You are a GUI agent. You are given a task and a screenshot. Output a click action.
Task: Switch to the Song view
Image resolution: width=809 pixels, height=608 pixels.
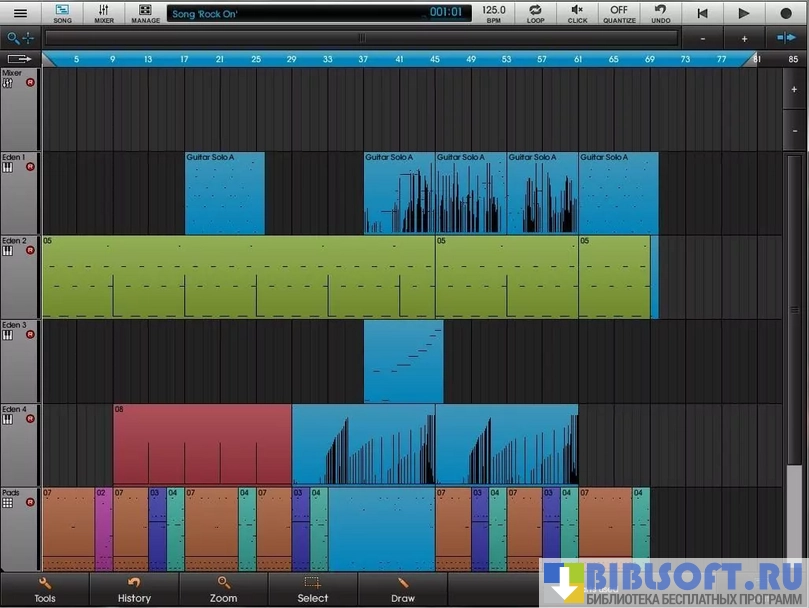tap(62, 13)
